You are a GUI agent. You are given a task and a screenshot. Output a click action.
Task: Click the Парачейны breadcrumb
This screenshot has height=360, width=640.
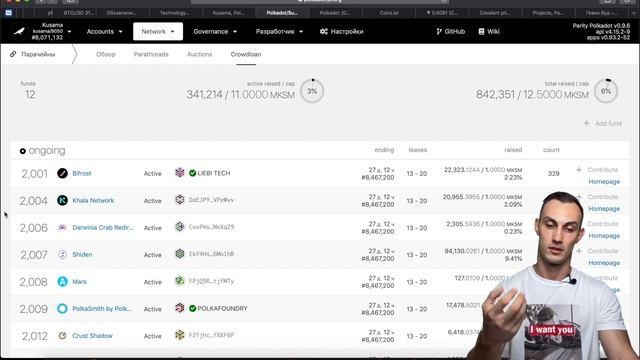(38, 54)
